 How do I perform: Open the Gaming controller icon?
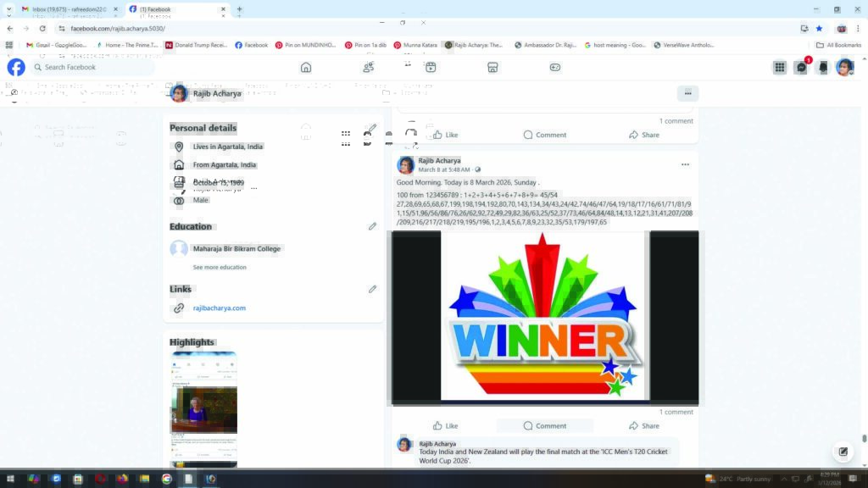pos(555,68)
